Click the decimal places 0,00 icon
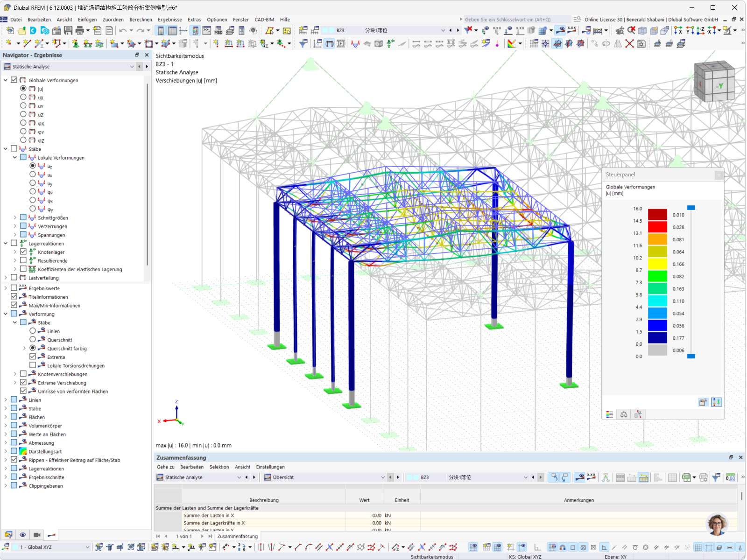Viewport: 747px width, 560px height. pos(730,477)
